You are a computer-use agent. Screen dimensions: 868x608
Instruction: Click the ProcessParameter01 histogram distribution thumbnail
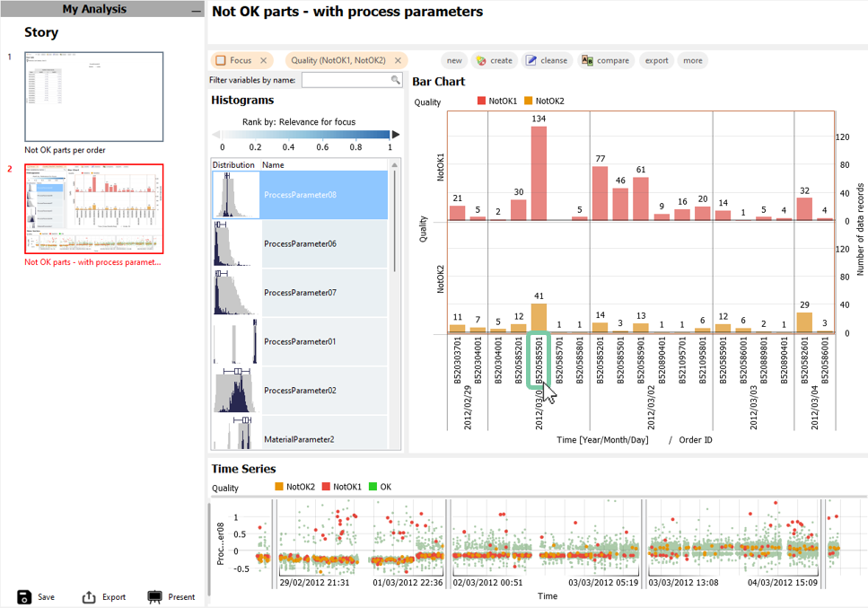click(236, 341)
